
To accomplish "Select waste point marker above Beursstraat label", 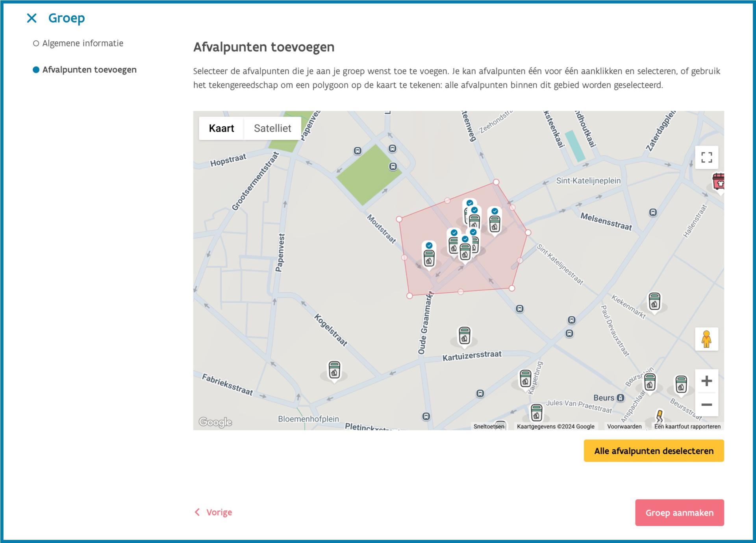I will coord(681,384).
